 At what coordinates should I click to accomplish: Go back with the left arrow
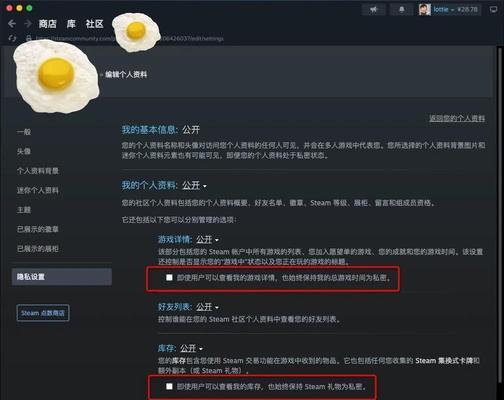[x=12, y=24]
